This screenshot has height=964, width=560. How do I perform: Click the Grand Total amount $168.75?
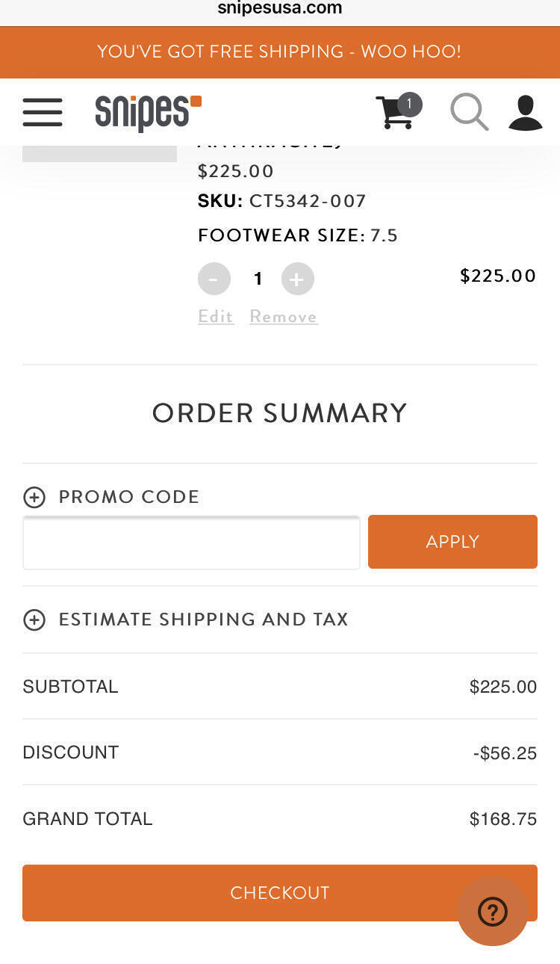503,819
